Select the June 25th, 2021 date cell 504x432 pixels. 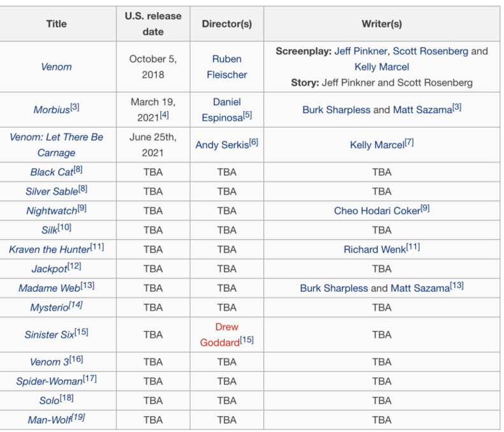153,145
